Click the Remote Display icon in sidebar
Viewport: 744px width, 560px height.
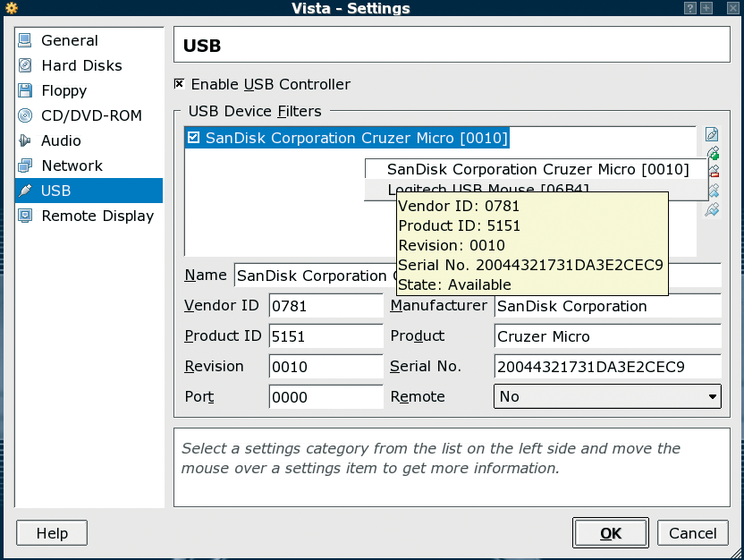[25, 216]
